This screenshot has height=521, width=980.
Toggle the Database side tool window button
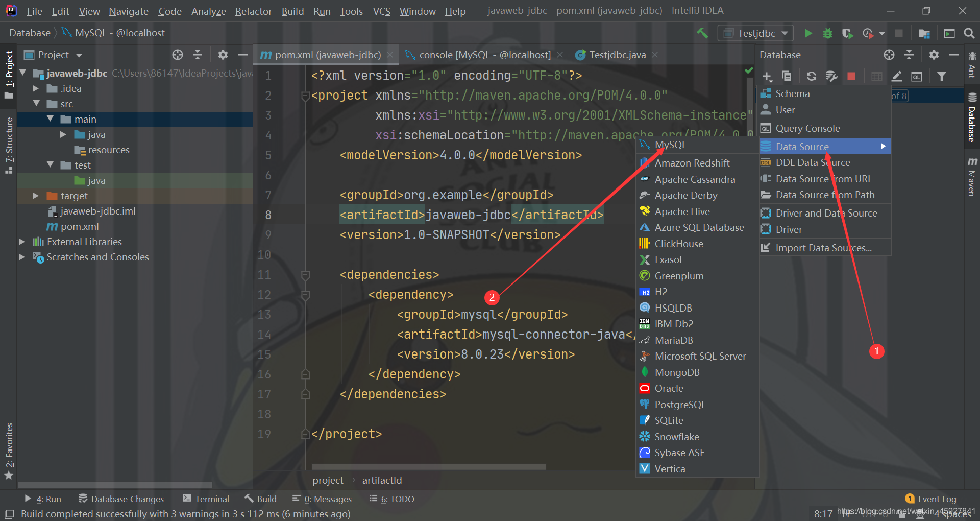(x=972, y=117)
